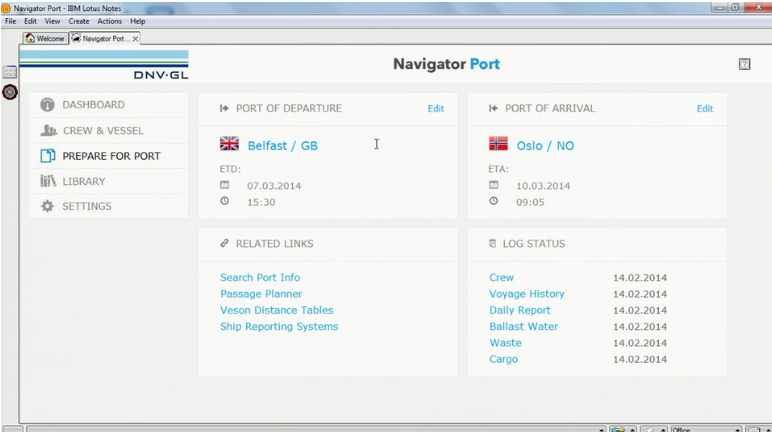This screenshot has width=772, height=432.
Task: Edit the Port of Departure
Action: tap(436, 108)
